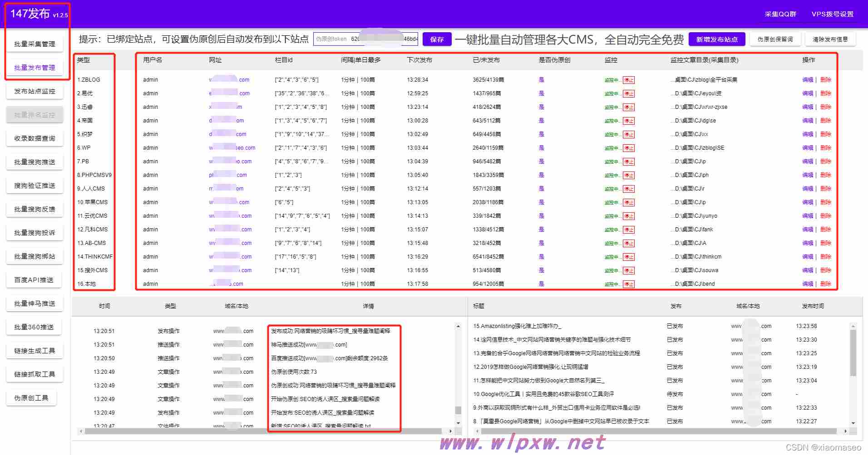Open the website URL of the 织梦 row
Image resolution: width=868 pixels, height=455 pixels.
pos(227,134)
